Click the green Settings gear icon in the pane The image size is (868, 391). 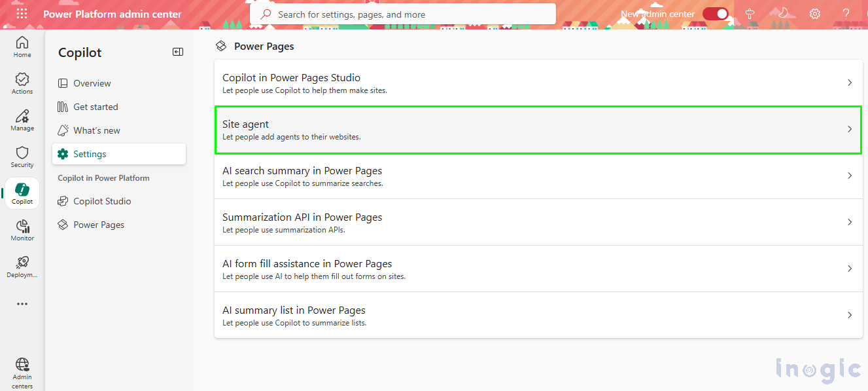[x=63, y=154]
